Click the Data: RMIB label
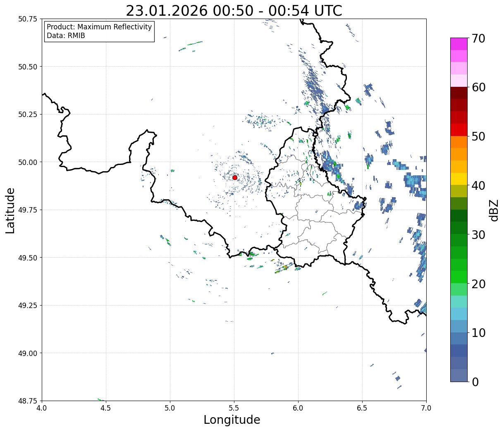 point(66,36)
